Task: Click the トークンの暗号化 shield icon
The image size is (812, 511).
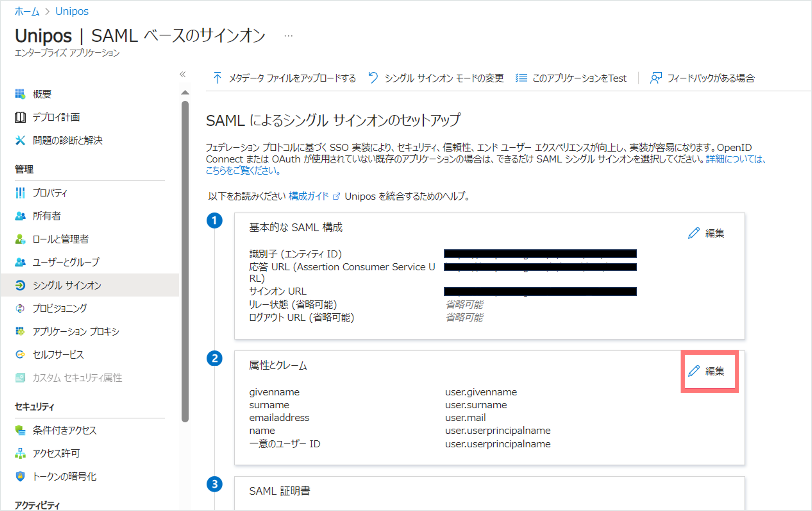Action: pos(20,476)
